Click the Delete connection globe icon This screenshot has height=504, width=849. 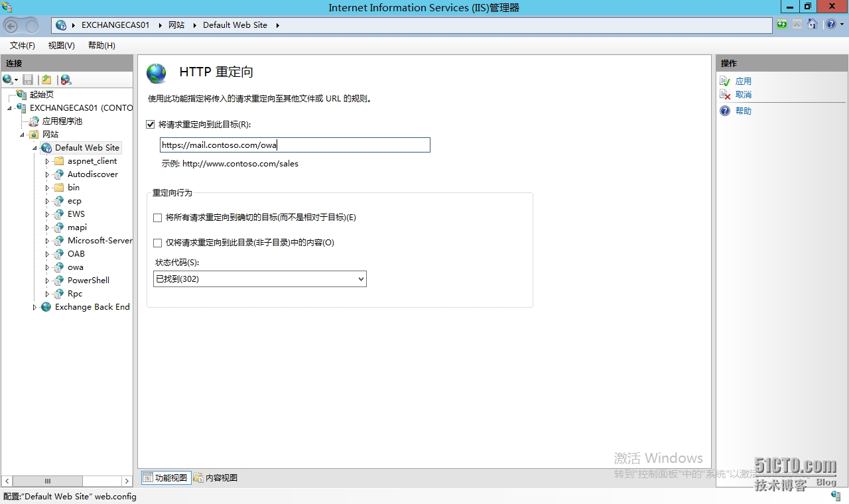66,80
